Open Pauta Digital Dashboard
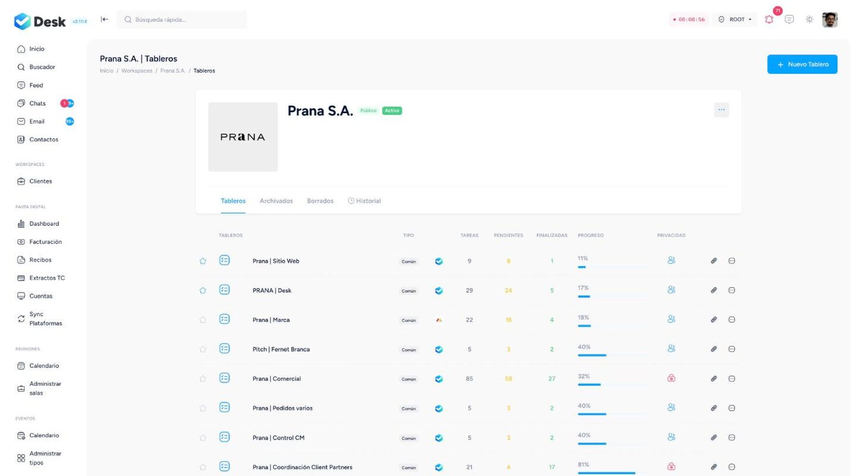This screenshot has width=868, height=476. click(x=44, y=224)
